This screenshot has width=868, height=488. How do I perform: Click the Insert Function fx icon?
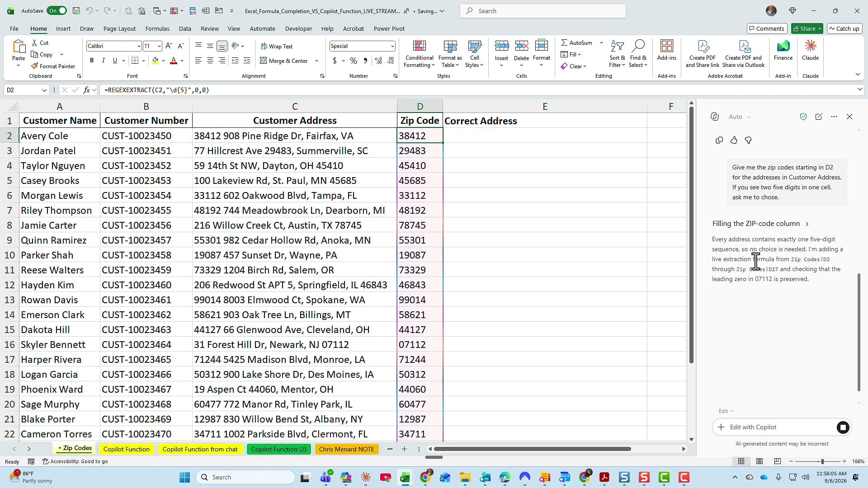pyautogui.click(x=86, y=90)
